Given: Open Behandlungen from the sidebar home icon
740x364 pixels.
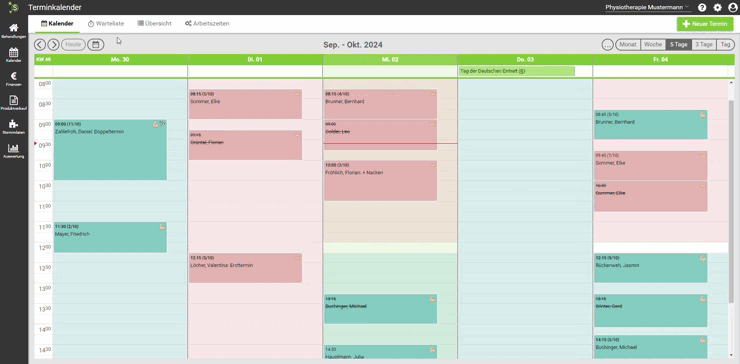Looking at the screenshot, I should pyautogui.click(x=14, y=31).
